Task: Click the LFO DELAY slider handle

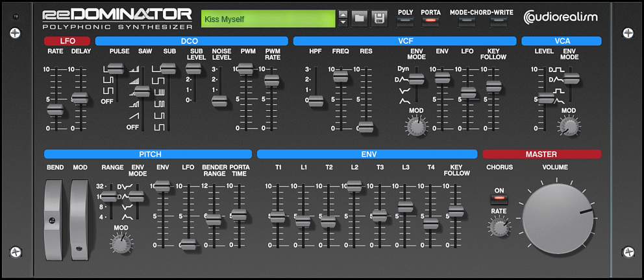Action: [x=80, y=98]
